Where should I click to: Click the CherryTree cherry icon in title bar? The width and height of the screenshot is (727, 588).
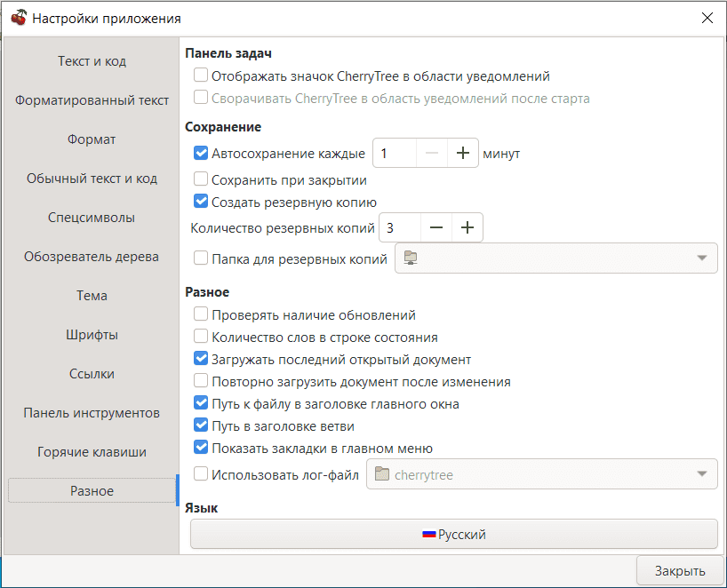[x=18, y=18]
